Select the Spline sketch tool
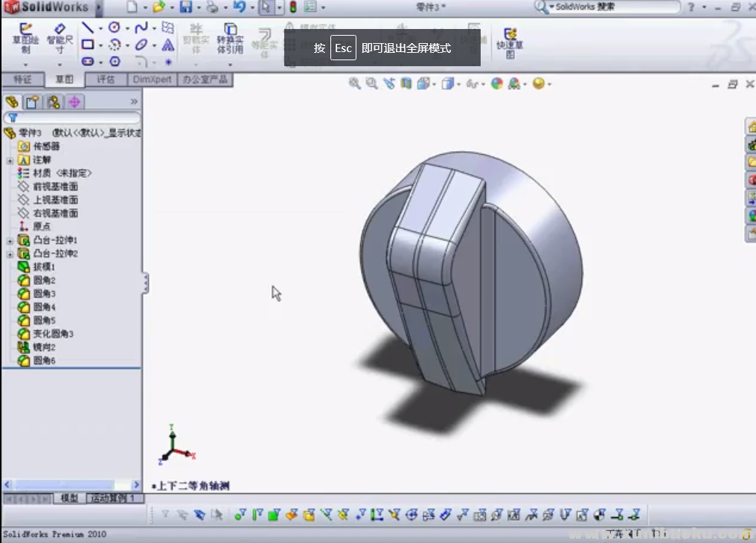Viewport: 756px width, 543px height. [x=141, y=28]
